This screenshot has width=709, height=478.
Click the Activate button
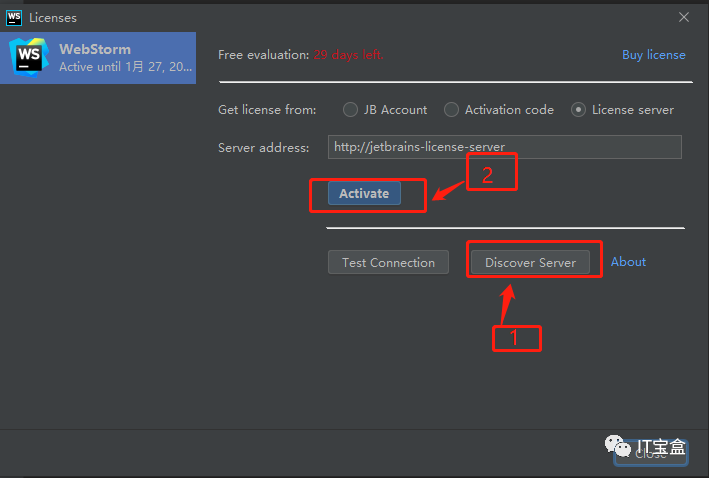[364, 193]
